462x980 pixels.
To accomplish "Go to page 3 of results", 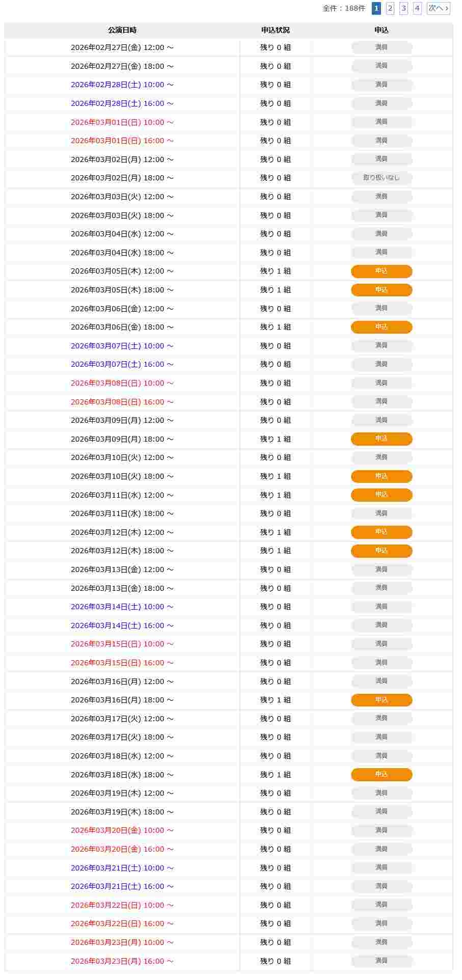I will pyautogui.click(x=403, y=8).
